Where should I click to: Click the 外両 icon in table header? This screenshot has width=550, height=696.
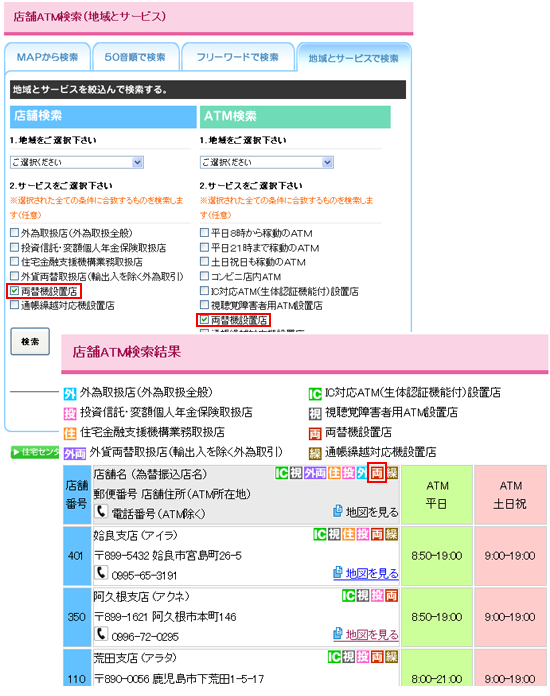pyautogui.click(x=315, y=473)
